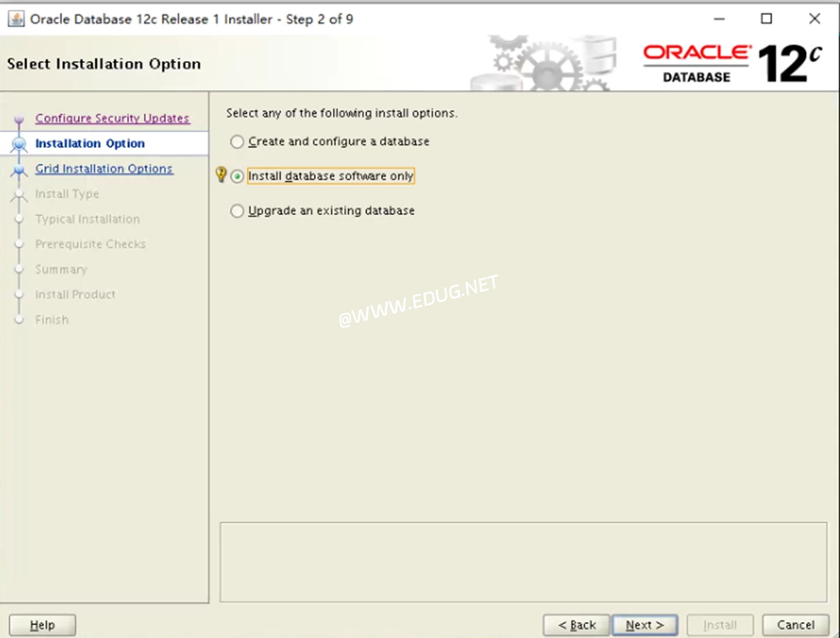Screen dimensions: 840x638
Task: Click the Oracle Database 12c logo
Action: [732, 64]
